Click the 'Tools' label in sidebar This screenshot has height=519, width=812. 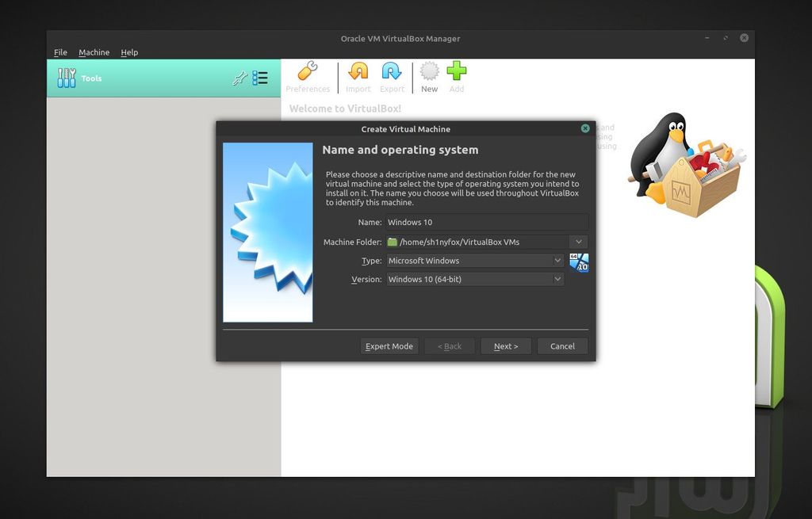pyautogui.click(x=92, y=78)
